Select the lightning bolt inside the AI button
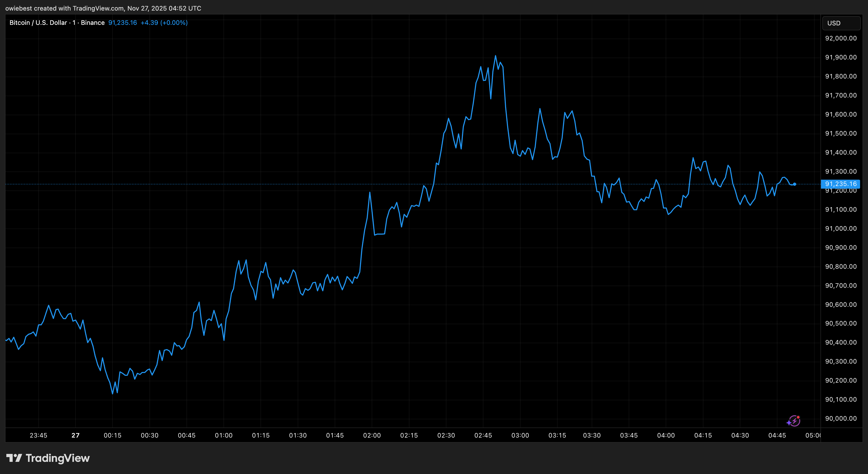This screenshot has height=474, width=868. point(795,422)
